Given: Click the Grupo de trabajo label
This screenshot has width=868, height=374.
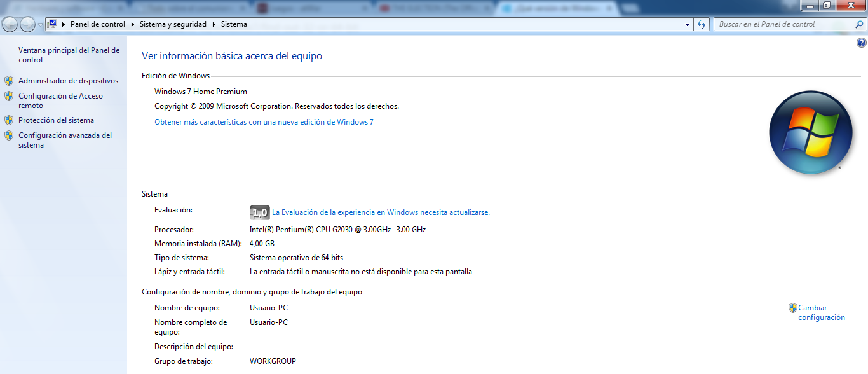Looking at the screenshot, I should coord(184,361).
